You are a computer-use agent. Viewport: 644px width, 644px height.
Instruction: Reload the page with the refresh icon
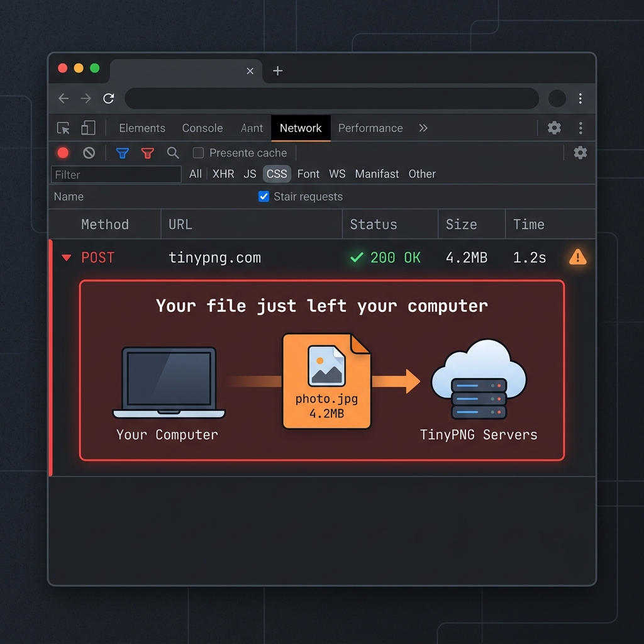tap(108, 98)
